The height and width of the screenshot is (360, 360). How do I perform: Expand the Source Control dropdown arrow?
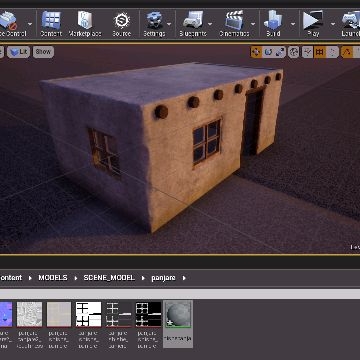30,24
